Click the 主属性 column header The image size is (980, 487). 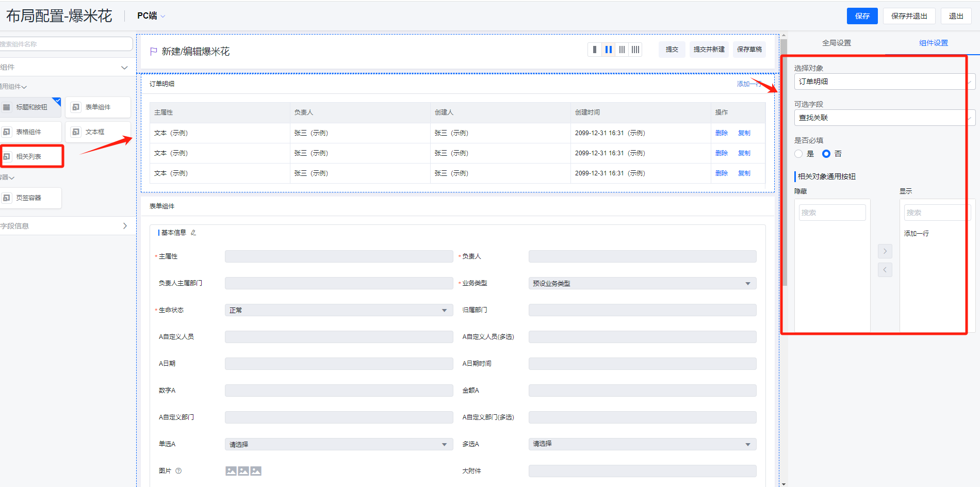point(220,112)
